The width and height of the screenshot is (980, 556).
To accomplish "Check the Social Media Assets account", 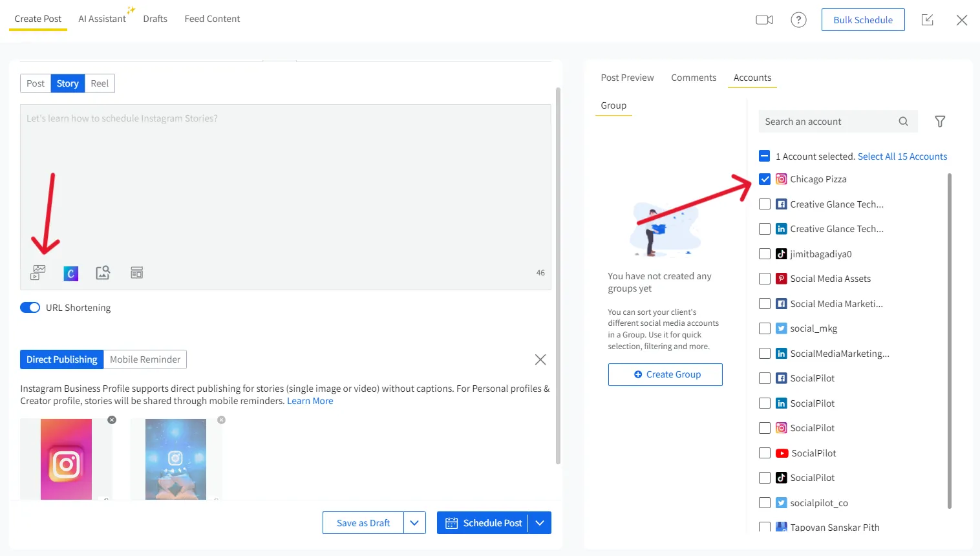I will tap(765, 279).
